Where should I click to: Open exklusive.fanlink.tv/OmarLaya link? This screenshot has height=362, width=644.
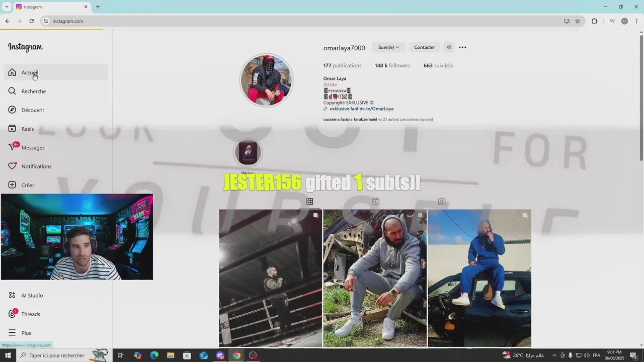coord(361,109)
